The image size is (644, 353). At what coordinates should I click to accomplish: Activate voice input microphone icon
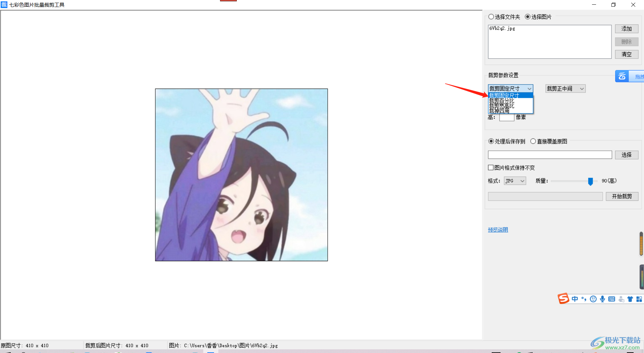(x=603, y=299)
